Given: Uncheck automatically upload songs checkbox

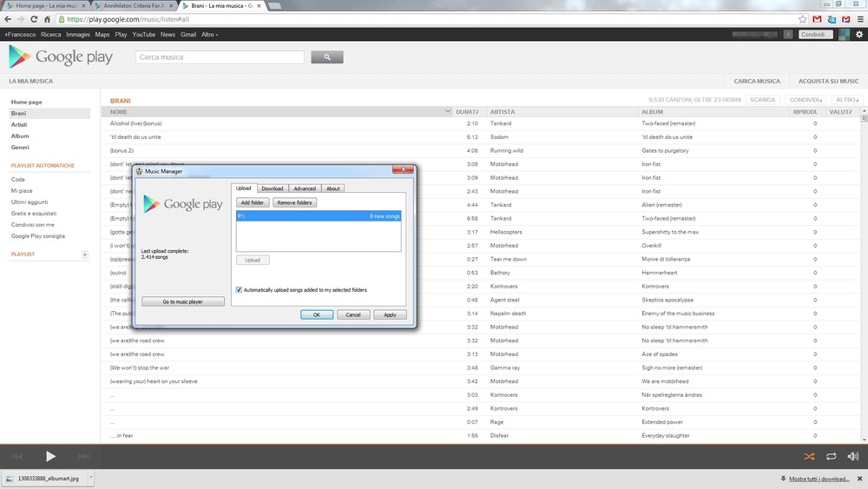Looking at the screenshot, I should [240, 290].
